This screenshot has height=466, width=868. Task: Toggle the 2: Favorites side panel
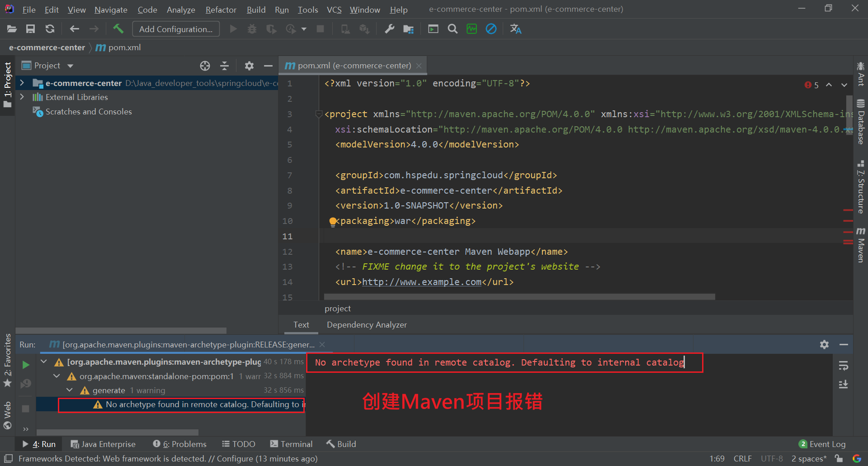click(8, 361)
